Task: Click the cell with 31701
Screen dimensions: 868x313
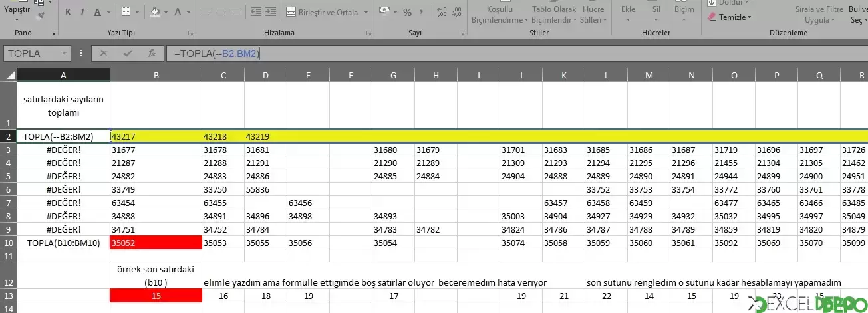Action: 521,150
